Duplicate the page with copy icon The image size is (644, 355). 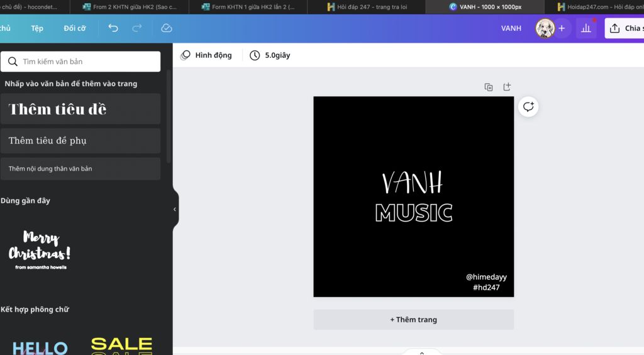click(x=488, y=87)
